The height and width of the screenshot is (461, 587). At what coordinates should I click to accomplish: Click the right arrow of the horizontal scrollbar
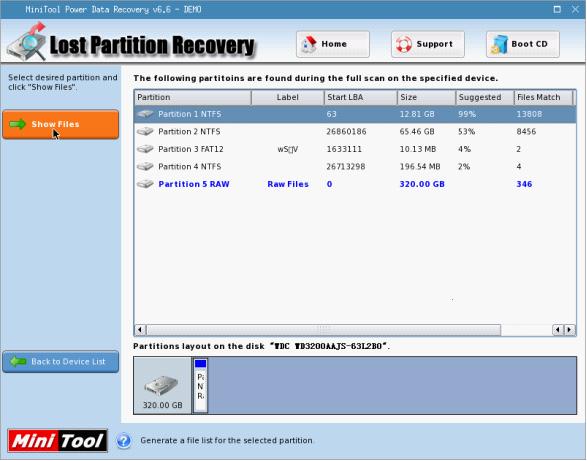click(x=569, y=330)
